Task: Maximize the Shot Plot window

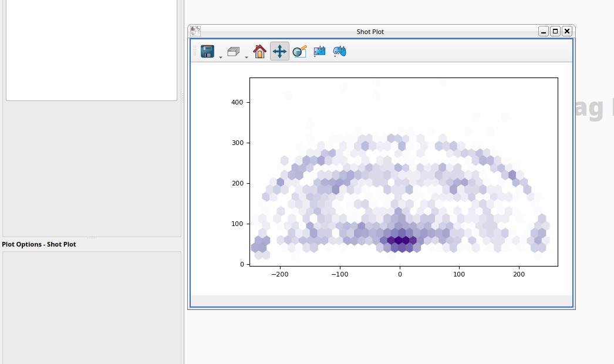Action: point(554,31)
